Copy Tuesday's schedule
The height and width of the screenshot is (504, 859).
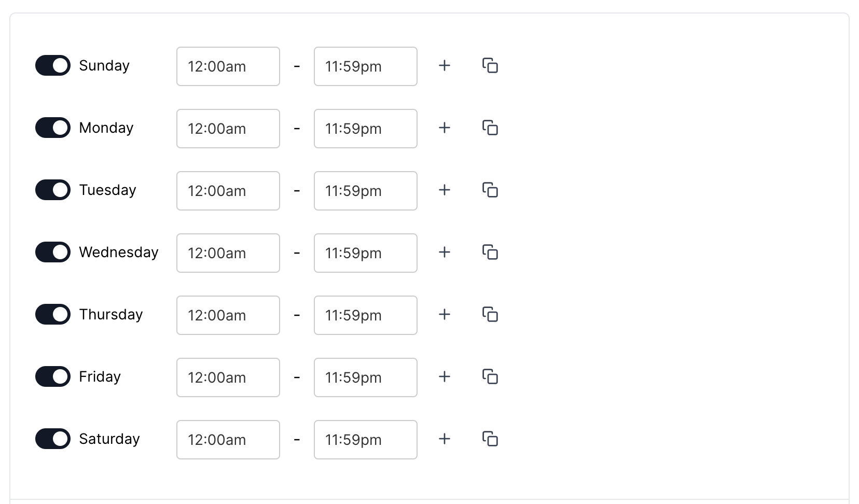click(490, 190)
